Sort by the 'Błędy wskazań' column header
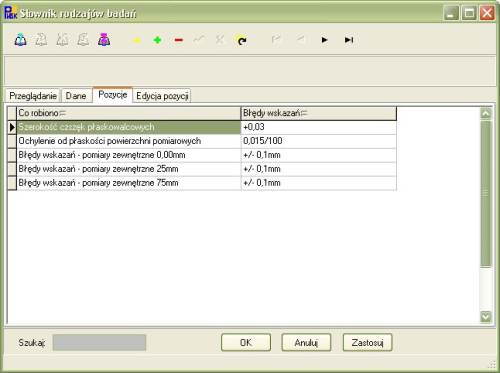The height and width of the screenshot is (373, 500). (x=319, y=113)
